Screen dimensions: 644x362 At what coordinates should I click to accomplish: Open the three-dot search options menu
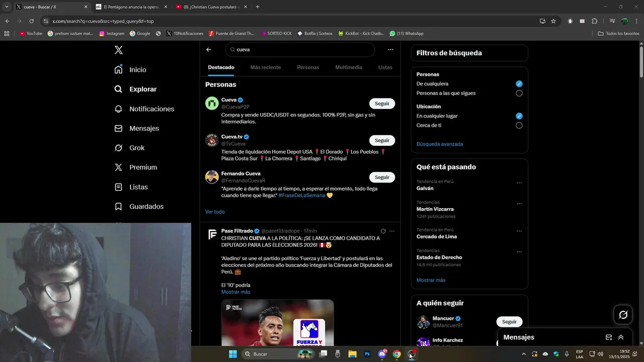pyautogui.click(x=390, y=50)
